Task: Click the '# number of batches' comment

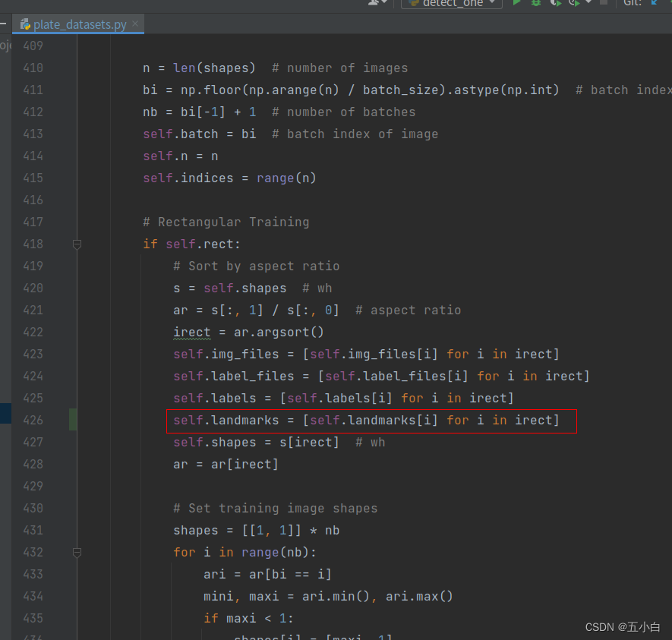Action: 344,112
